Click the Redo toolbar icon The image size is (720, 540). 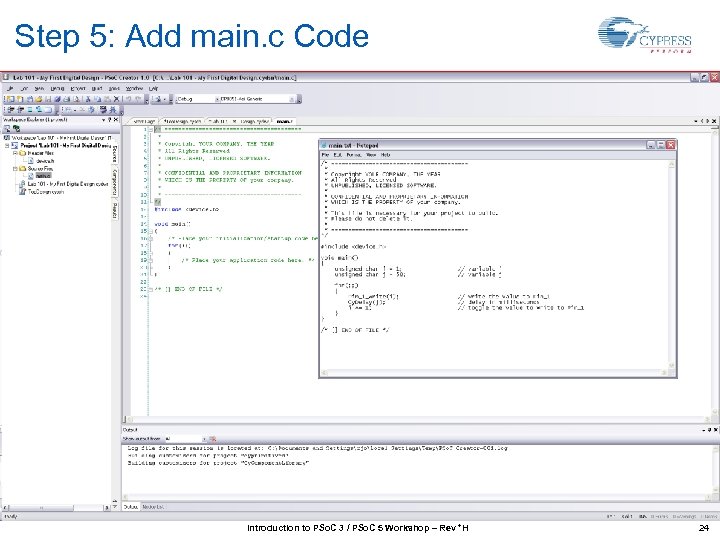(138, 99)
